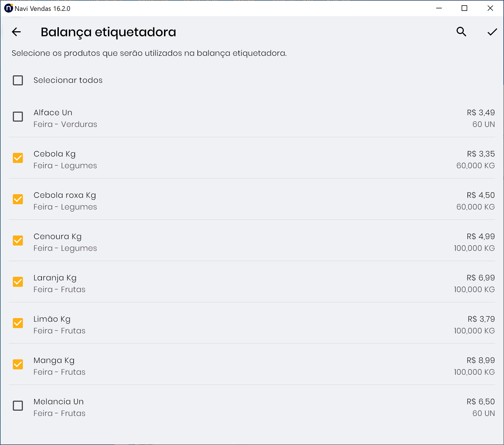Click the R$ 8,99 price of Manga
Image resolution: width=504 pixels, height=445 pixels.
481,360
